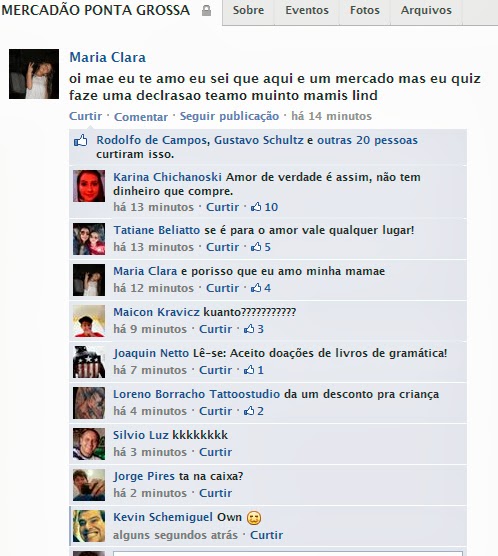Click thumbs-up icon next to Rodolfo de Campos
The height and width of the screenshot is (556, 498).
pos(81,140)
